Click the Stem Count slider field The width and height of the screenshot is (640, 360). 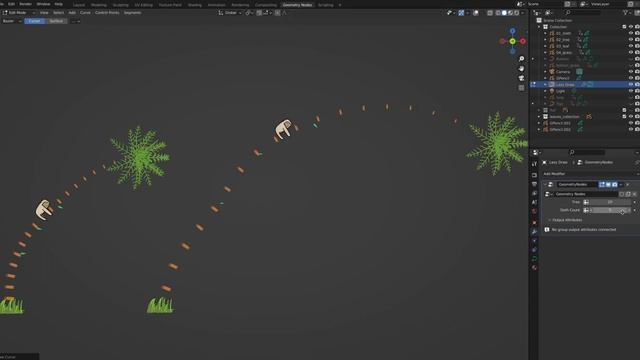tap(610, 210)
